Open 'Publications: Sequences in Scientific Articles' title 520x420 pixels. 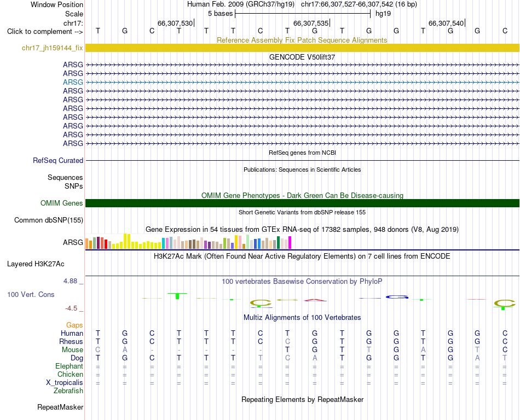click(302, 170)
